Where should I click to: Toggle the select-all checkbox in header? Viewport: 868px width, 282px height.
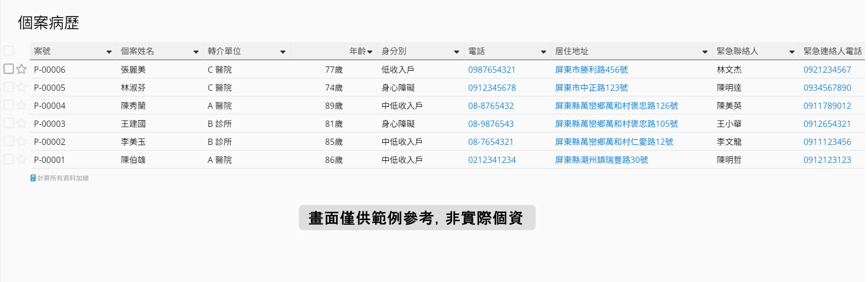tap(9, 51)
